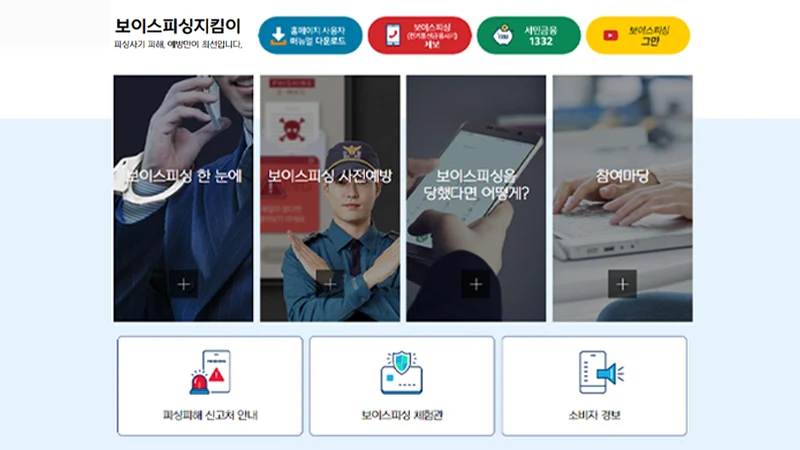
Task: Expand the 보이스피싱을 당했다면 어떻게 plus button
Action: [x=476, y=284]
